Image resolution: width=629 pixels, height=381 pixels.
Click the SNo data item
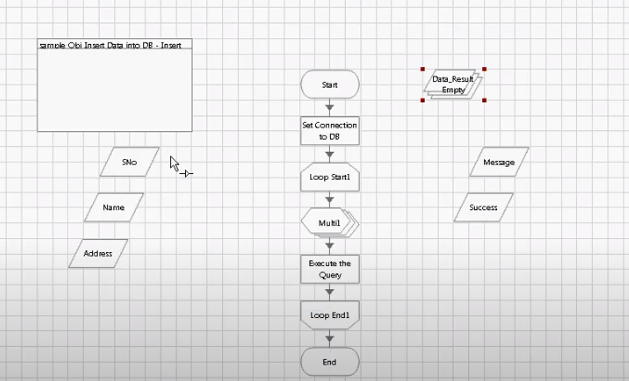[130, 162]
